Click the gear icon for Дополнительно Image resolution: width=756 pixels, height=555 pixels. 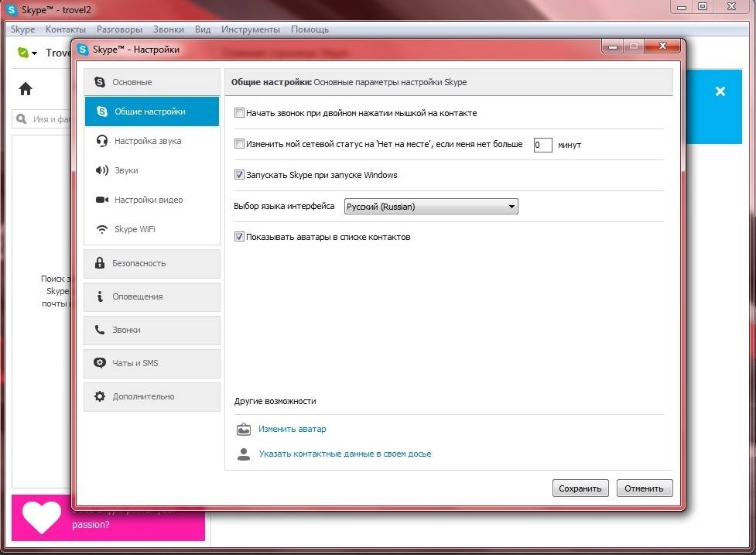click(x=100, y=396)
